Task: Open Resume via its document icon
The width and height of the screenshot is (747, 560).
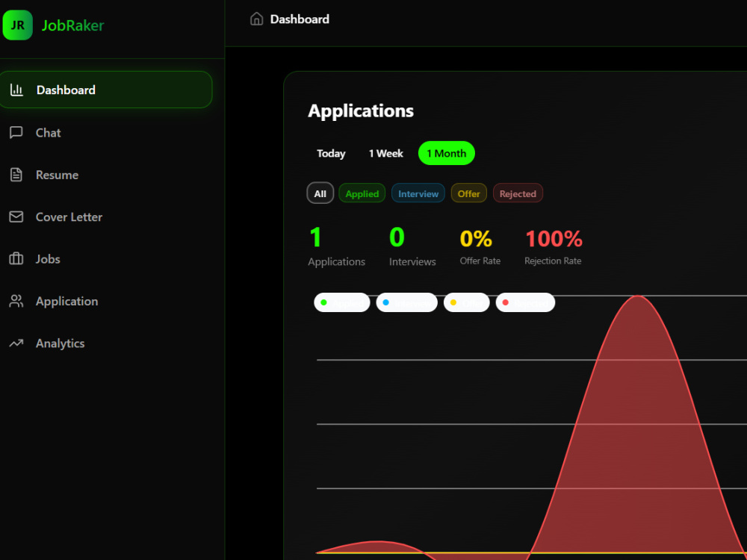Action: 16,175
